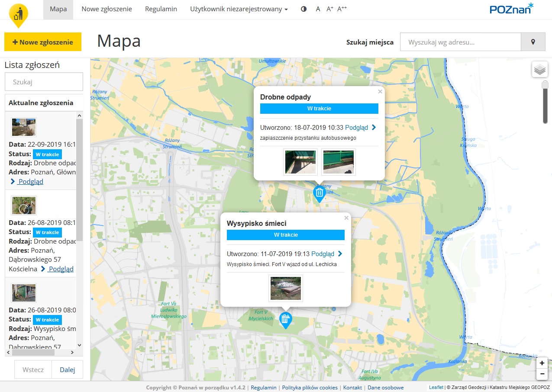
Task: Open the Regulamin menu item
Action: (x=161, y=9)
